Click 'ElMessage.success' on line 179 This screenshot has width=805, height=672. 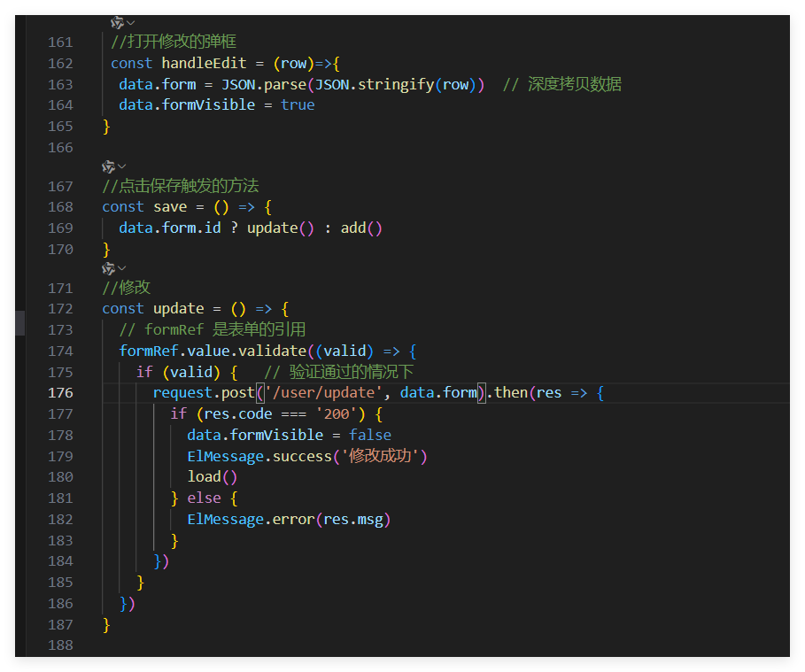point(259,456)
